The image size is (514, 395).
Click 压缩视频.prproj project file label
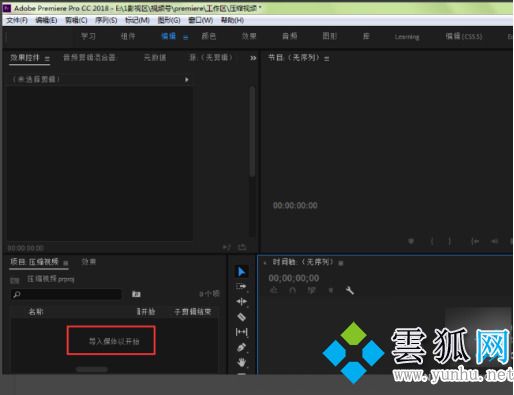point(51,279)
